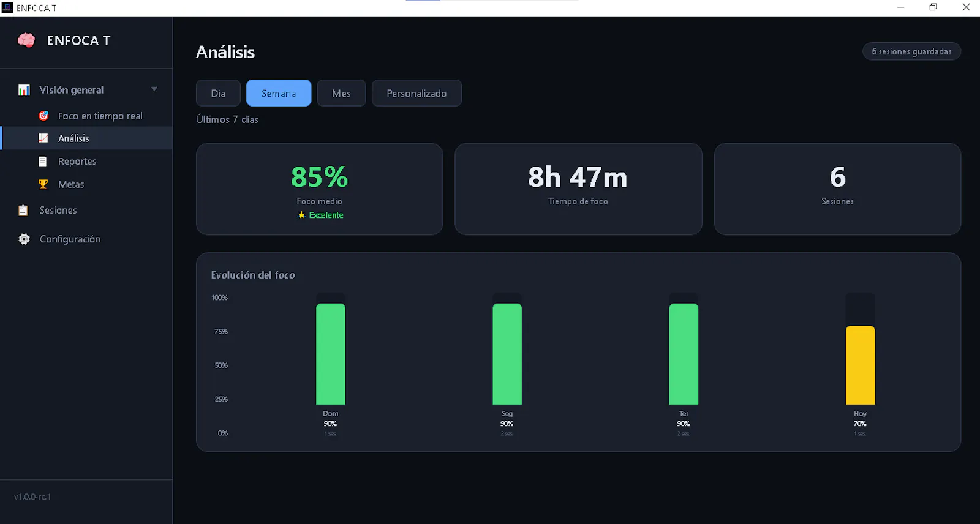Image resolution: width=980 pixels, height=524 pixels.
Task: Open Foco en tiempo real page
Action: coord(87,116)
